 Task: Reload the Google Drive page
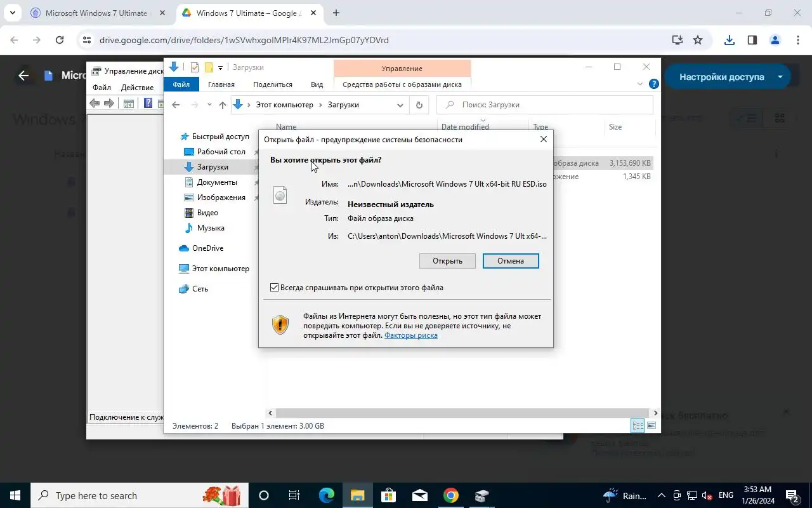click(x=60, y=40)
